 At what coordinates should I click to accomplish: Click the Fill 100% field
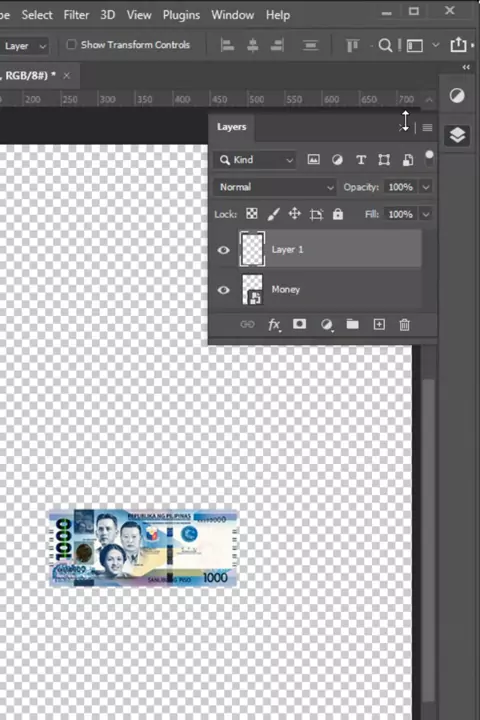coord(401,214)
